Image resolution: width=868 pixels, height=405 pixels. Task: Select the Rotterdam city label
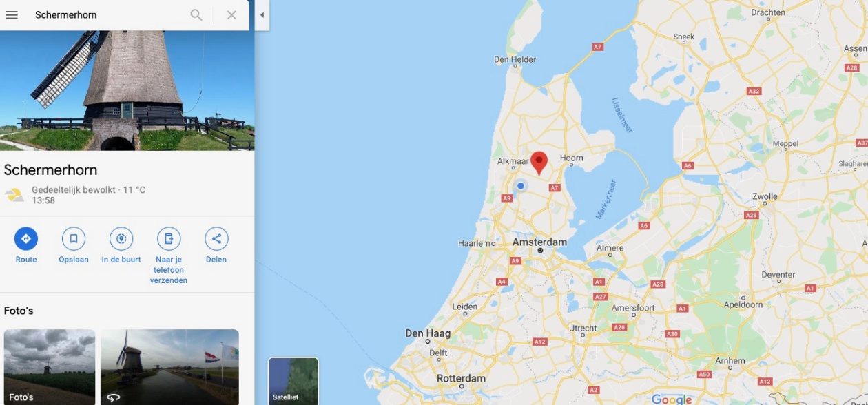[461, 378]
